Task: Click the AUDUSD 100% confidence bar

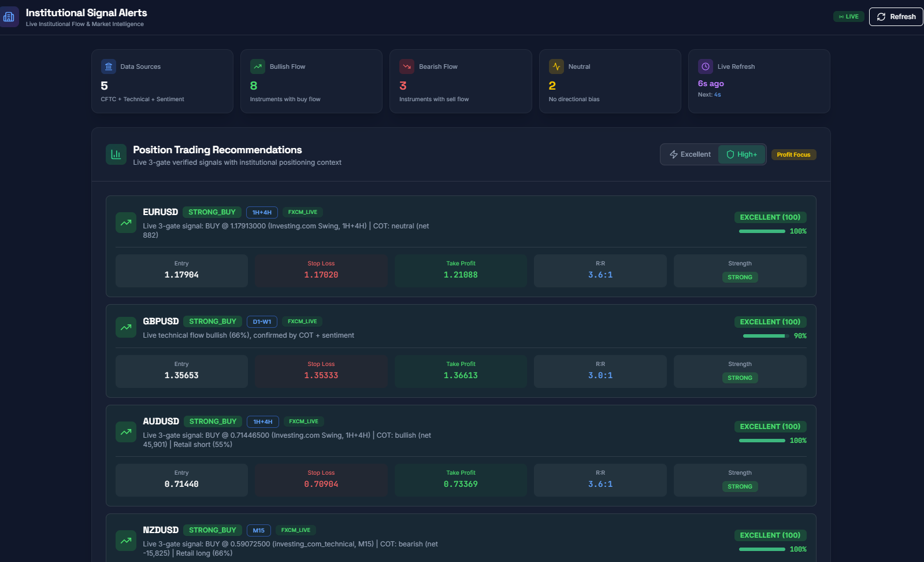Action: pos(762,441)
